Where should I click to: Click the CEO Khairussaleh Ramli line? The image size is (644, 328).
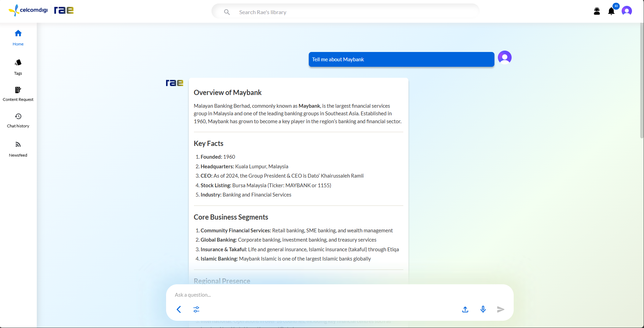280,176
